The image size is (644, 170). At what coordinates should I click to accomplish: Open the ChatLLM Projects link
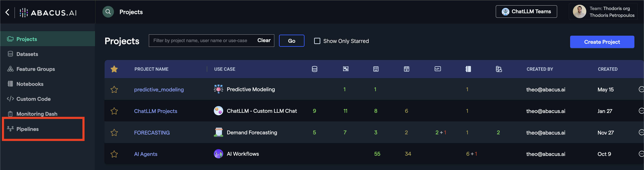pos(155,111)
